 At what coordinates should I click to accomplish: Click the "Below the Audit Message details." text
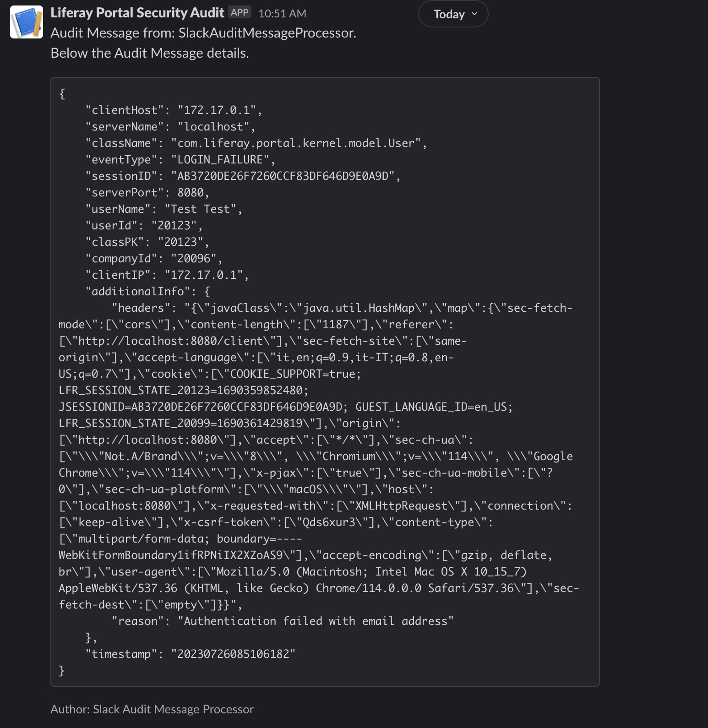click(150, 53)
